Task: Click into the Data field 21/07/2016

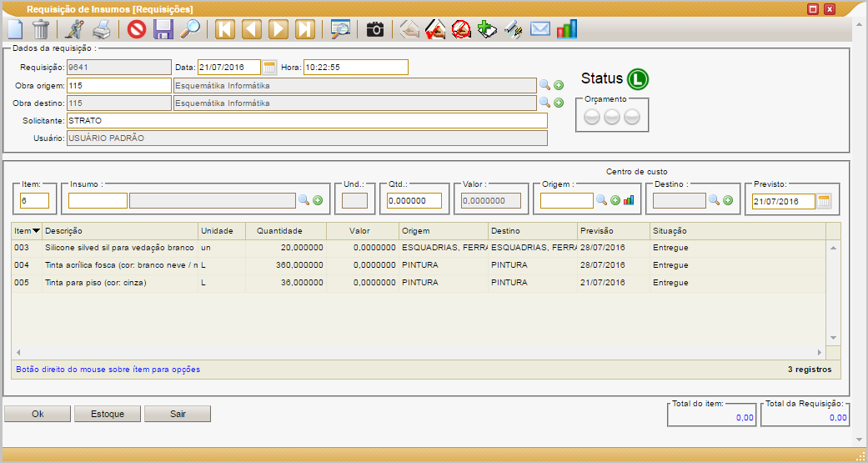Action: pos(229,68)
